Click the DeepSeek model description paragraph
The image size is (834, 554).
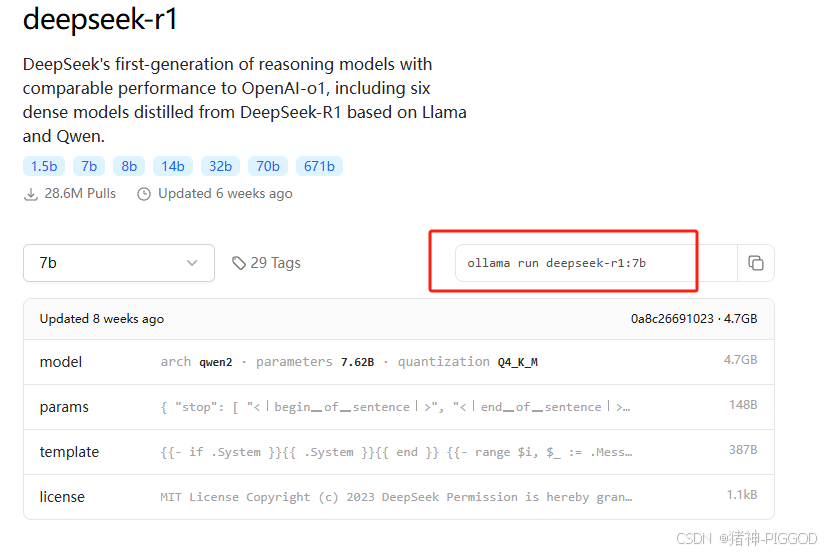pyautogui.click(x=245, y=100)
